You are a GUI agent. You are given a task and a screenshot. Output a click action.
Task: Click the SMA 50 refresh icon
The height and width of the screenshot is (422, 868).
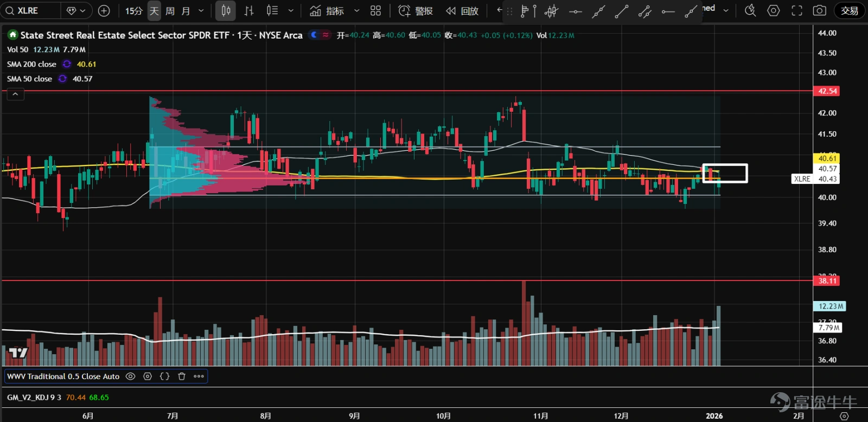pyautogui.click(x=63, y=79)
